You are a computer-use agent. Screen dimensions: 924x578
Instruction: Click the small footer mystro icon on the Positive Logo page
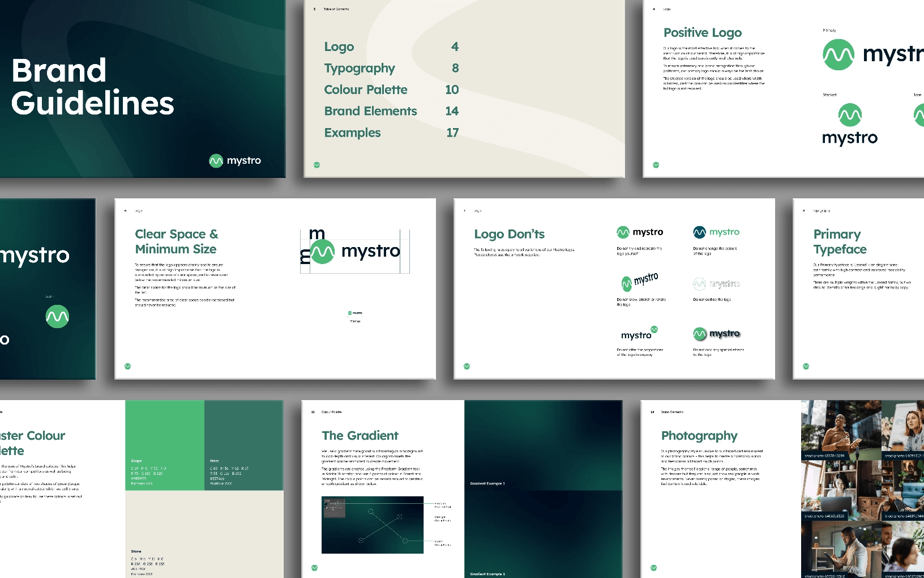[x=656, y=165]
